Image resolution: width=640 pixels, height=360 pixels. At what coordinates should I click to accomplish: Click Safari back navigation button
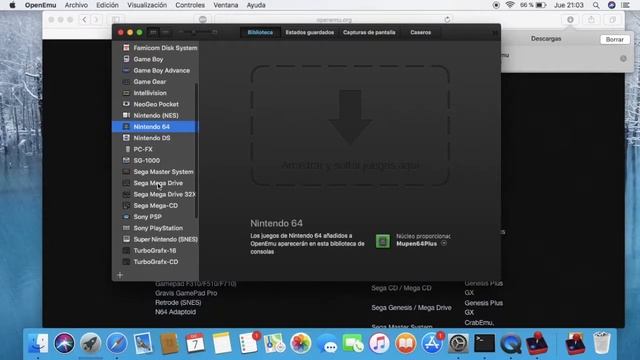tap(84, 20)
